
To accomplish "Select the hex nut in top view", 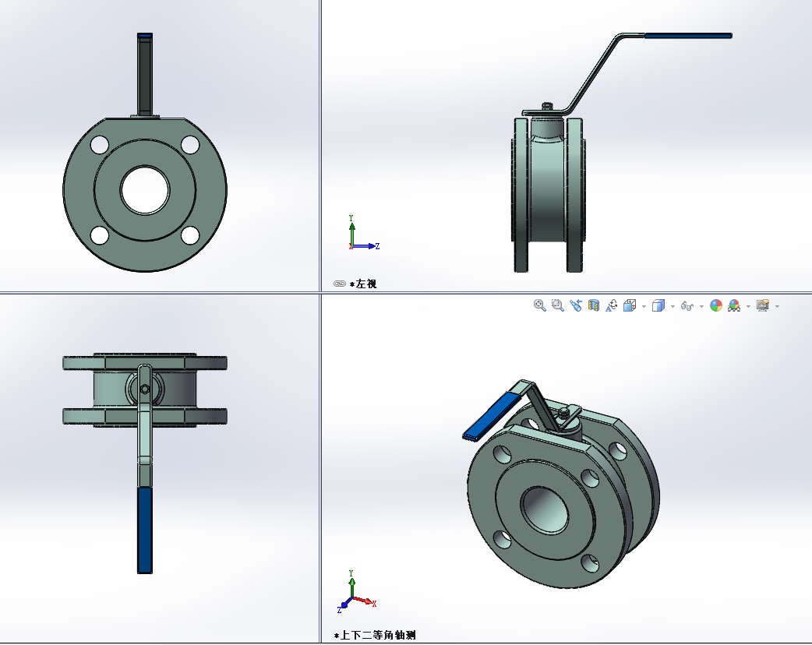I will click(145, 389).
